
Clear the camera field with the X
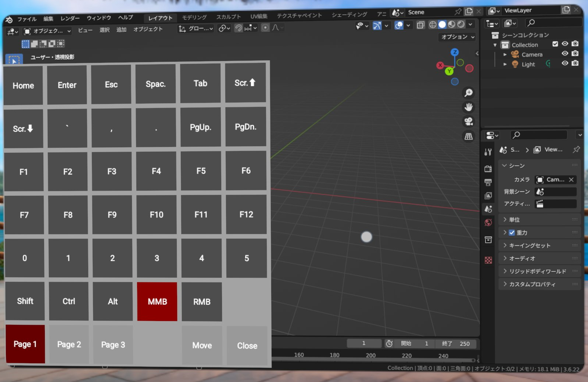click(x=571, y=180)
